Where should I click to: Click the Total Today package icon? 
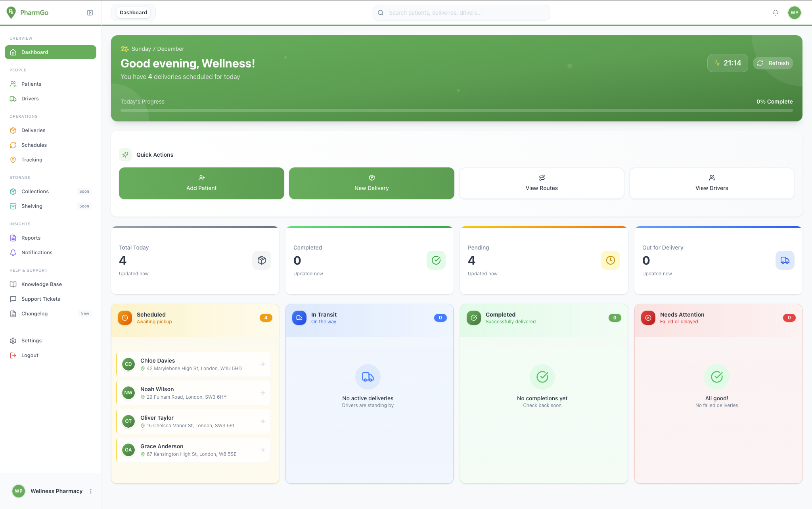click(261, 260)
